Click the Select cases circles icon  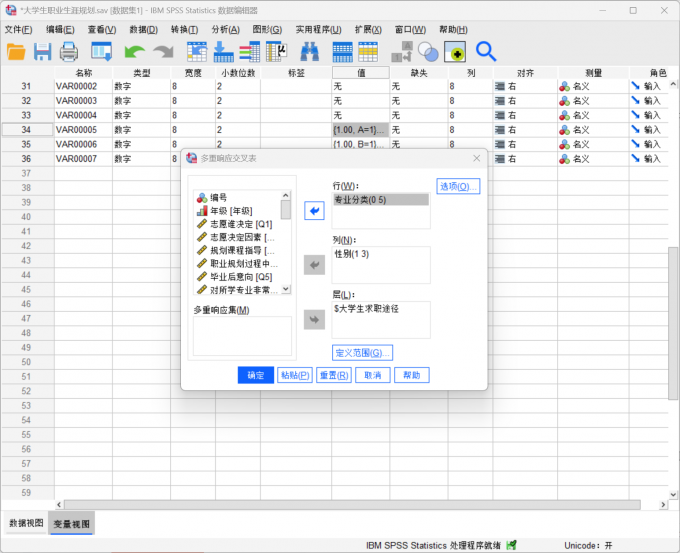(428, 52)
